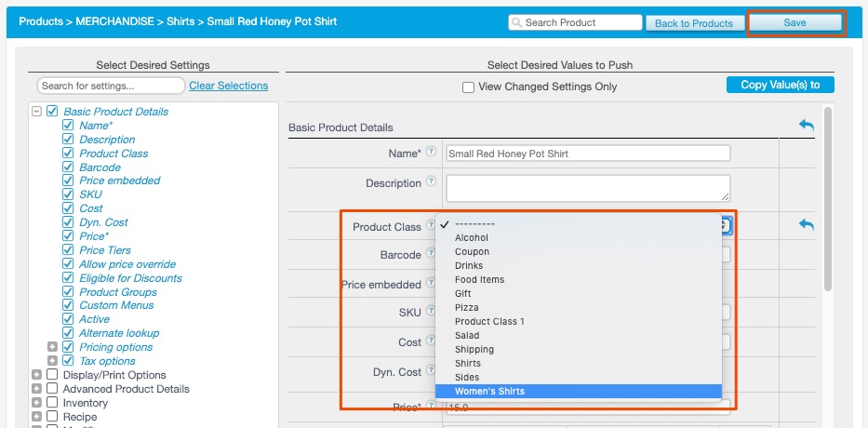Collapse the Basic Product Details tree

37,112
